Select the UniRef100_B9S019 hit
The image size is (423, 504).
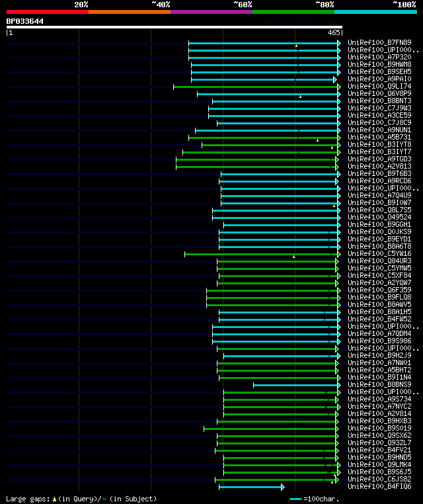tap(379, 428)
